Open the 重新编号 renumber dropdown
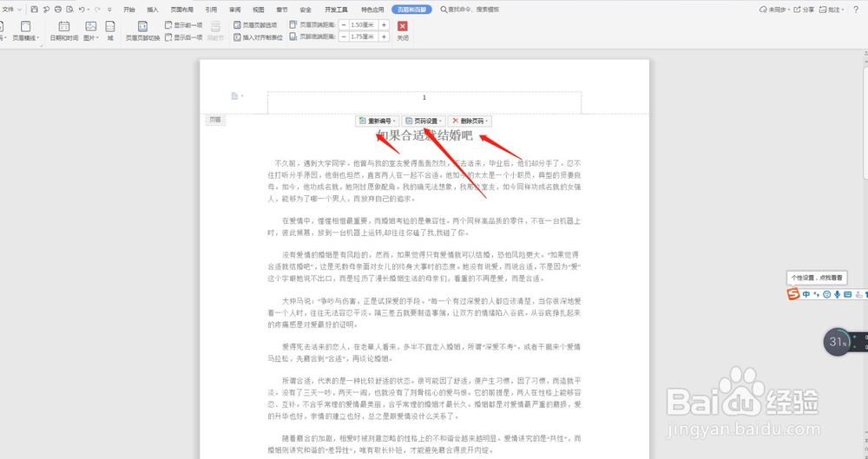This screenshot has height=459, width=868. (x=377, y=121)
